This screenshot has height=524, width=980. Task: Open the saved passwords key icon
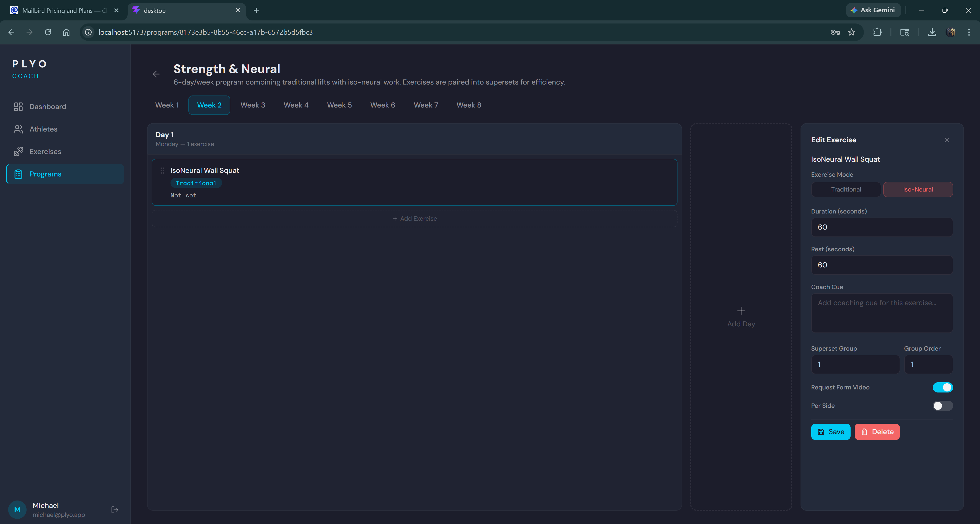coord(835,32)
